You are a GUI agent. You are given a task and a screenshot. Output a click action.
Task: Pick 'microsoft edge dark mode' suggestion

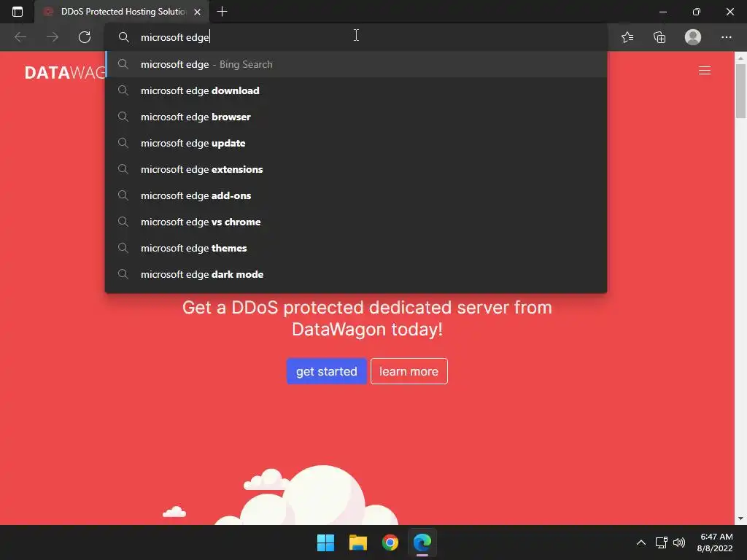coord(355,274)
